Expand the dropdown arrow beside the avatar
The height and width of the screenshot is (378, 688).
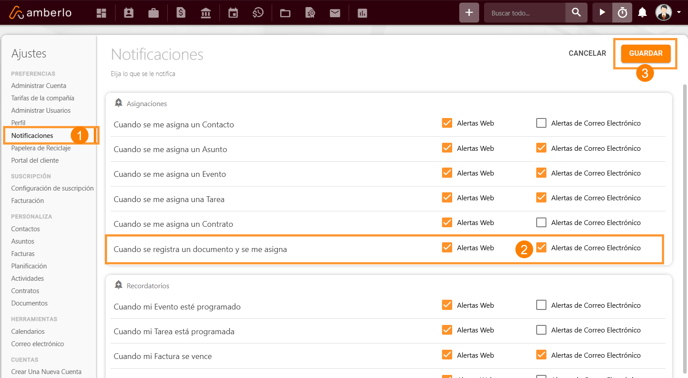click(x=679, y=12)
